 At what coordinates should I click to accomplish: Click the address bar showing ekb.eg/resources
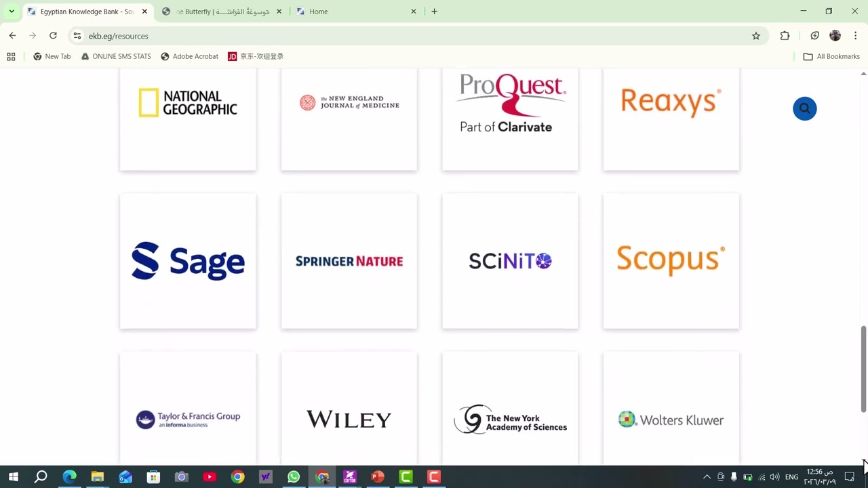pos(417,36)
